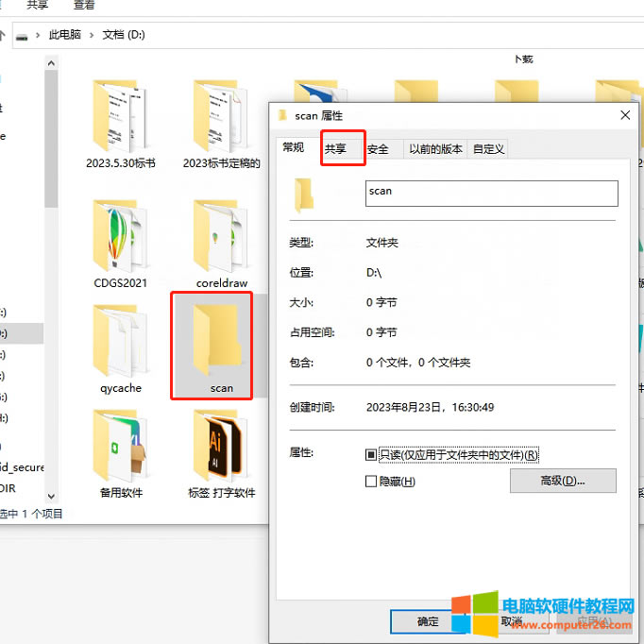The height and width of the screenshot is (644, 644).
Task: Switch to the 以前的版本 tab
Action: [435, 149]
